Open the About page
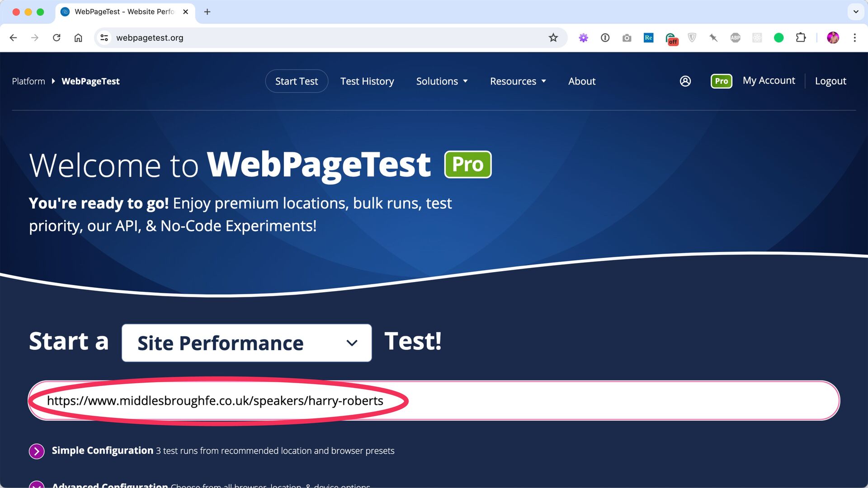 582,81
